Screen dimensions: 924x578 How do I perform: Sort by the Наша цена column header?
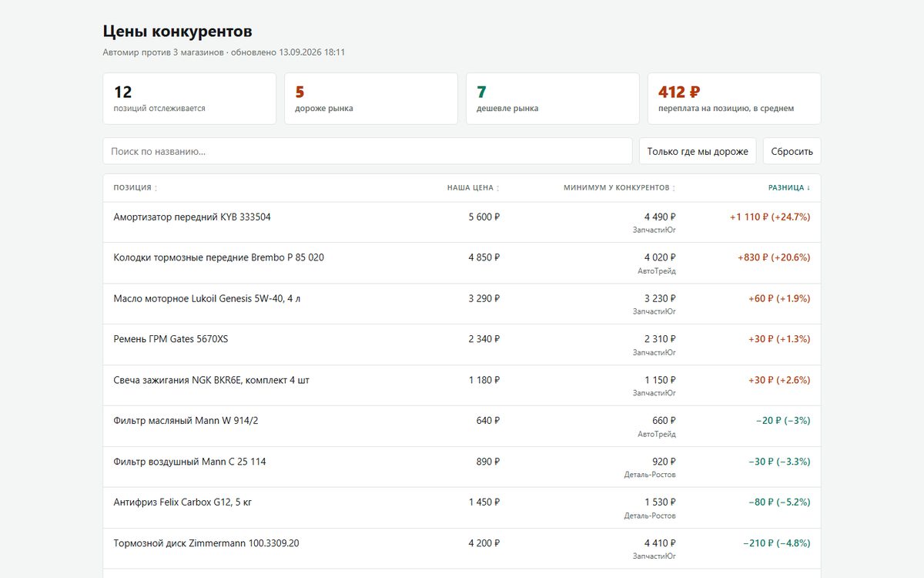click(474, 188)
